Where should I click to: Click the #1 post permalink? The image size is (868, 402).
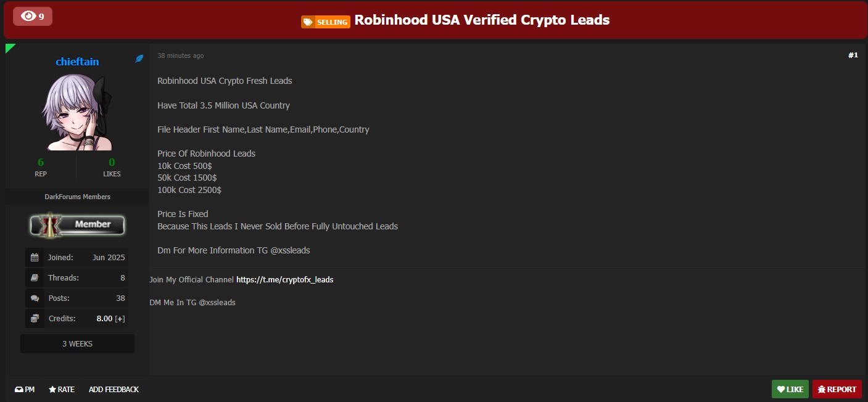pyautogui.click(x=853, y=55)
